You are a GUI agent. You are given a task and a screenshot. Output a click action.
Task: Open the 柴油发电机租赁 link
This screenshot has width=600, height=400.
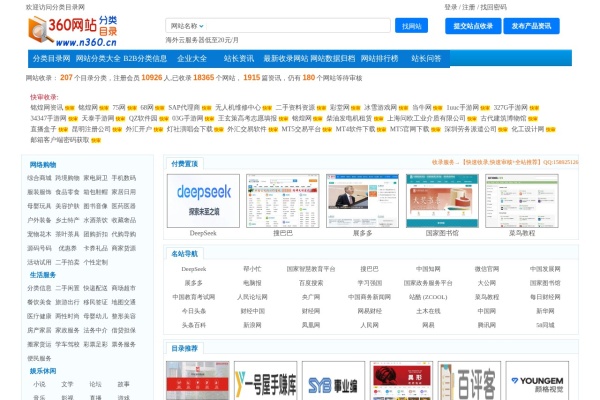349,118
